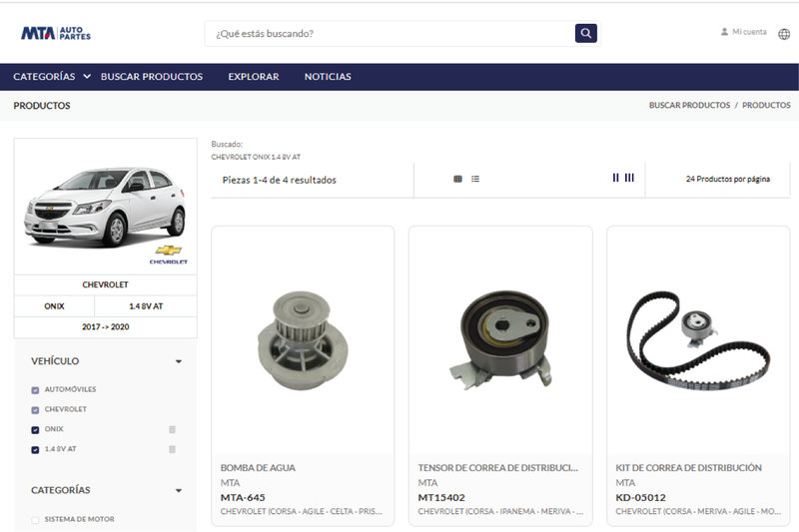Collapse the Vehículo filter section
Image resolution: width=799 pixels, height=532 pixels.
tap(178, 361)
